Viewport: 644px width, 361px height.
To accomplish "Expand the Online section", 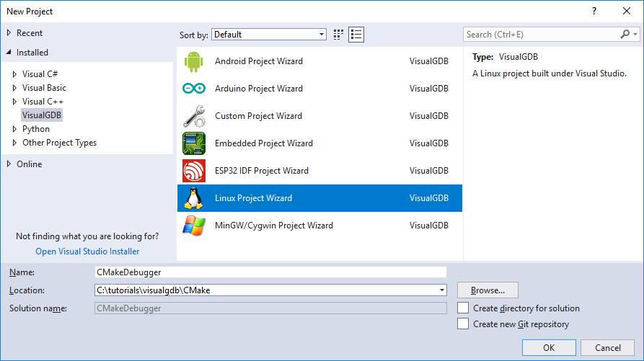I will click(9, 164).
